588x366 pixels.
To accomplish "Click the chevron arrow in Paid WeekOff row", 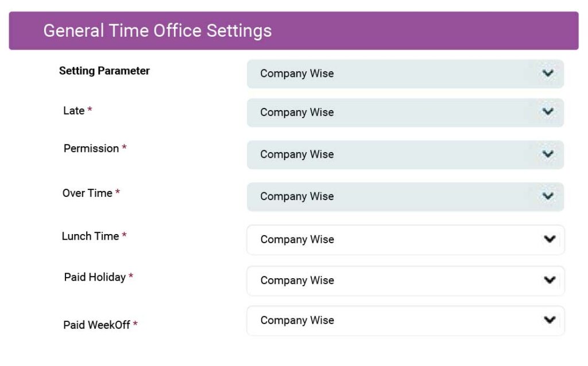I will pos(550,320).
